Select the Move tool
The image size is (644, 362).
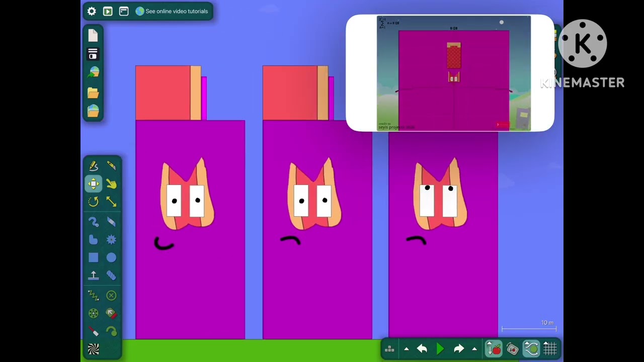pyautogui.click(x=94, y=184)
